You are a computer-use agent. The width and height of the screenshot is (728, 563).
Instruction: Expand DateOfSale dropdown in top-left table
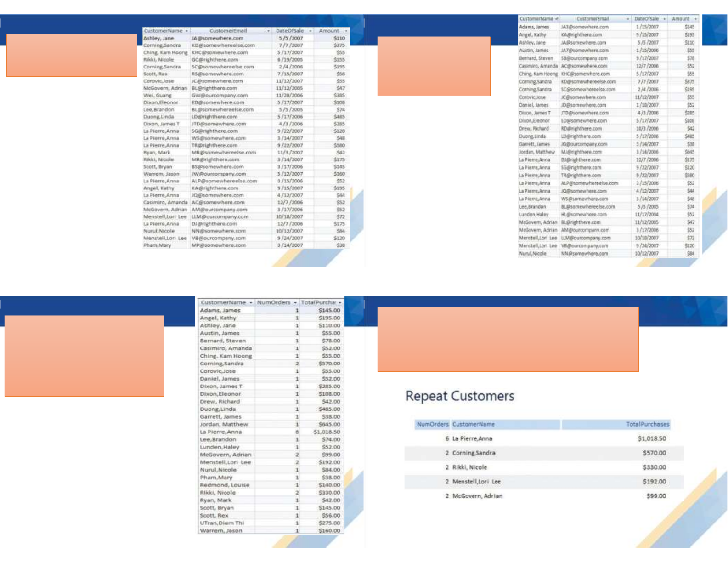[310, 31]
